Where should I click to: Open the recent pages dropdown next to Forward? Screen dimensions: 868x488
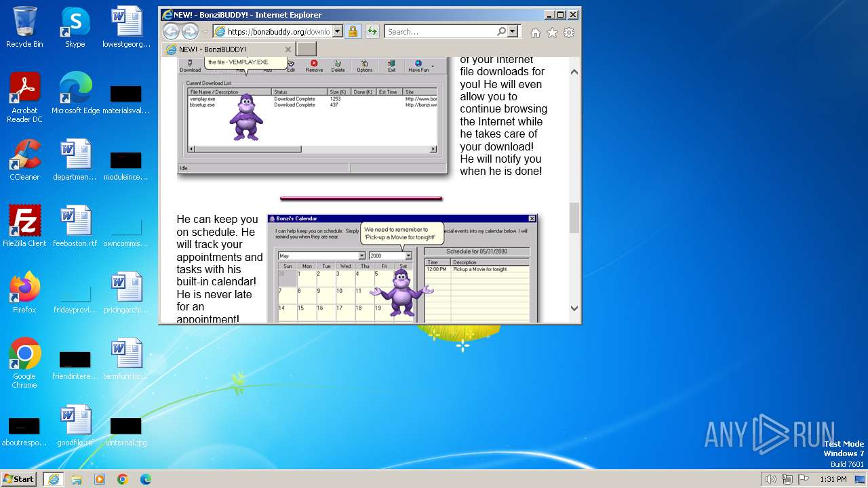point(205,31)
